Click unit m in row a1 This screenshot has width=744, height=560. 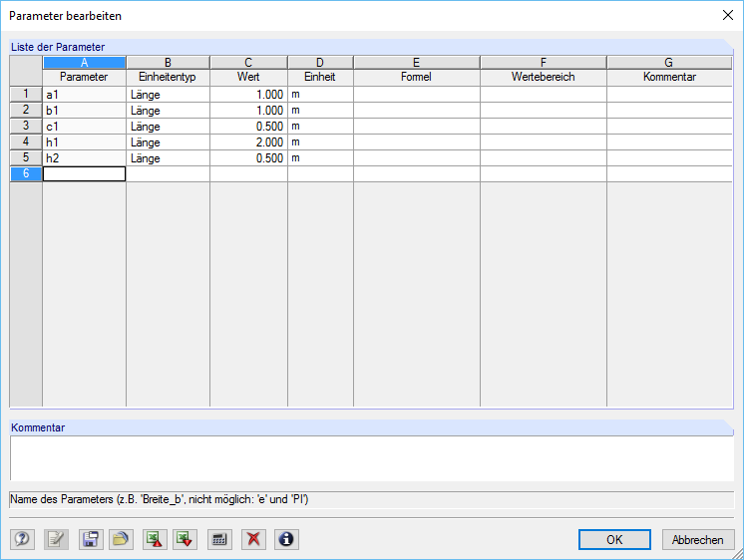320,95
